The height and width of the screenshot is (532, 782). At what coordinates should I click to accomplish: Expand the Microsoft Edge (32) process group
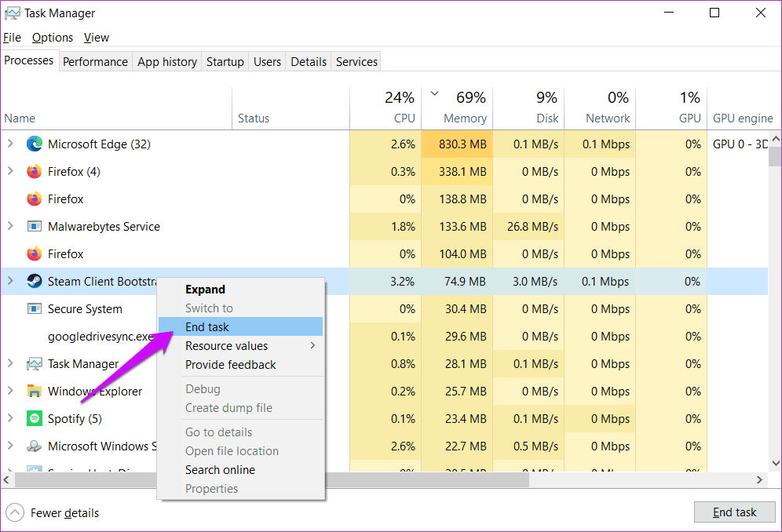click(10, 144)
